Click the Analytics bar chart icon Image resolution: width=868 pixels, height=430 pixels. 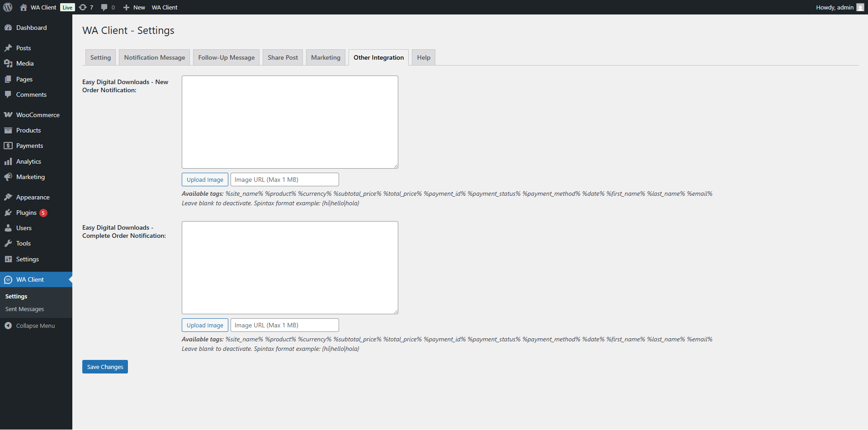[8, 161]
